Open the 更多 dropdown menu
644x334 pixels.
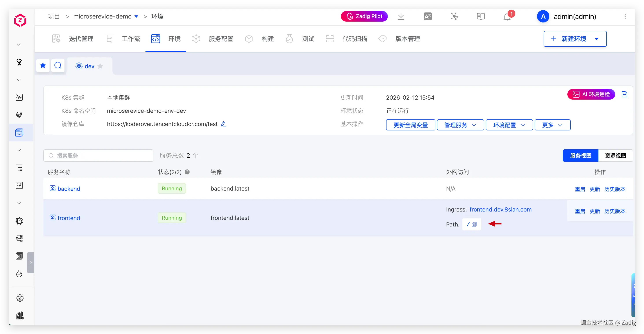point(552,125)
